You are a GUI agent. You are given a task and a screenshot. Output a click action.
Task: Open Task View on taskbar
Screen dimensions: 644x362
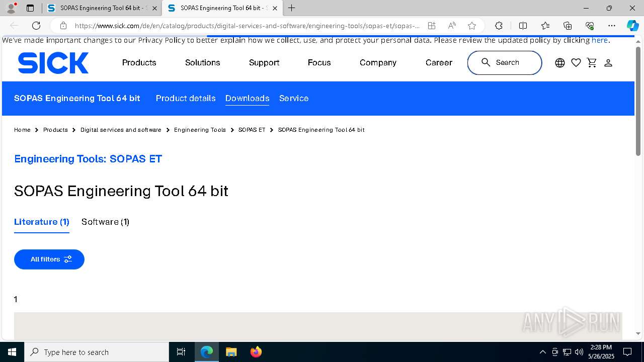(x=181, y=352)
